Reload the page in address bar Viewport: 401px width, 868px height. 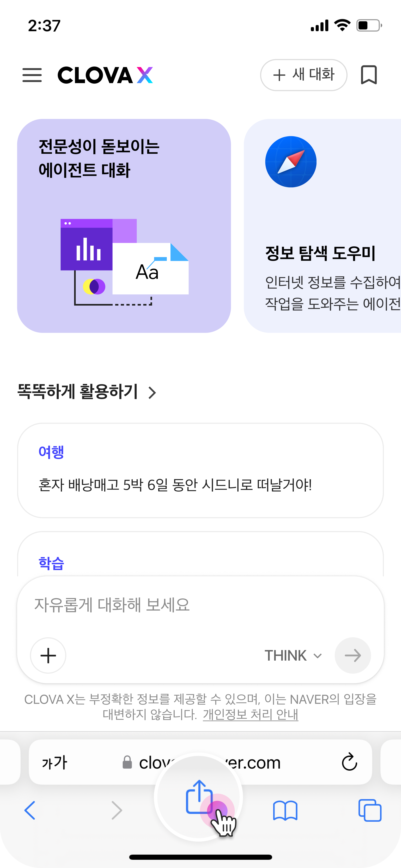point(349,762)
